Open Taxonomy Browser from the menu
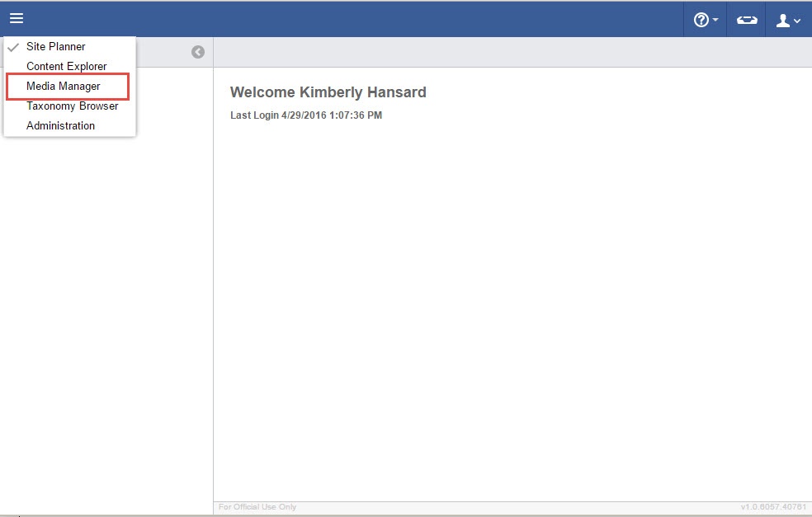Image resolution: width=812 pixels, height=517 pixels. click(72, 106)
